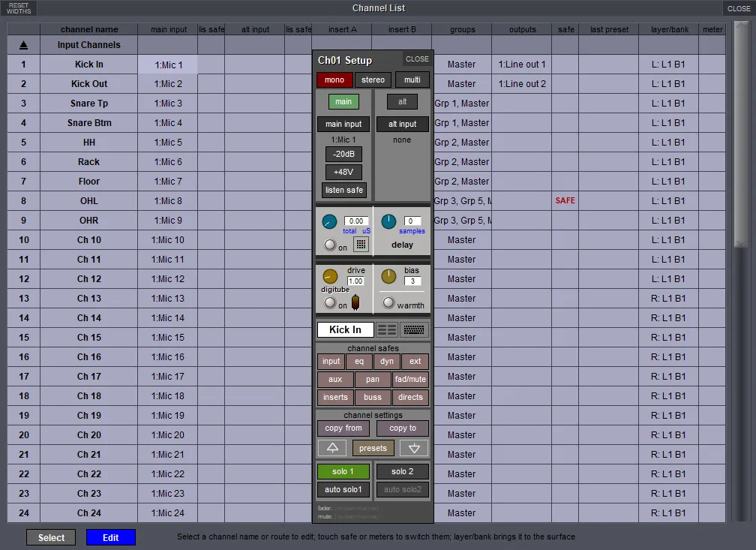This screenshot has width=756, height=550.
Task: Select the Snare Tp channel name
Action: [x=89, y=104]
